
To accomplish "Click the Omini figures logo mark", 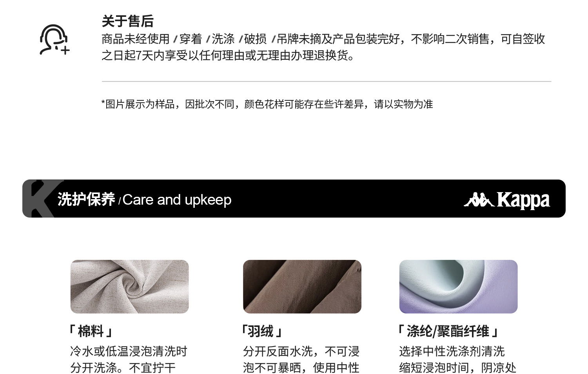I will [479, 200].
